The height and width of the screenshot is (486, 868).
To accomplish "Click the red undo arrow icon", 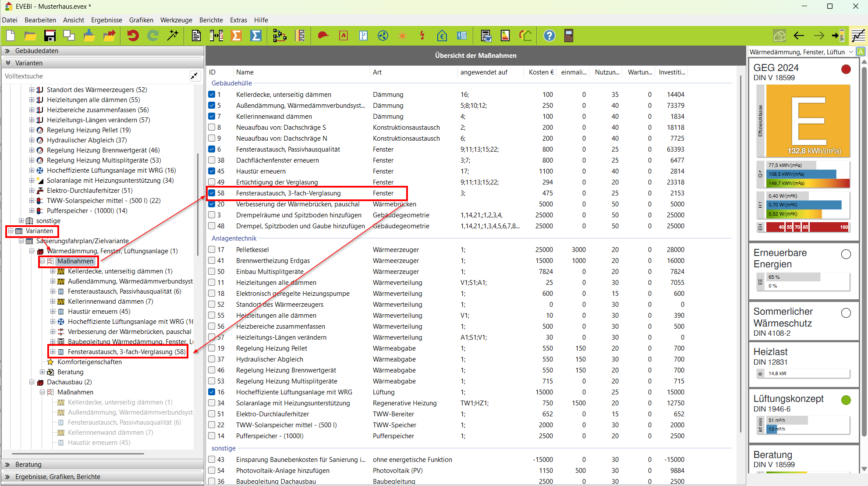I will pos(133,36).
